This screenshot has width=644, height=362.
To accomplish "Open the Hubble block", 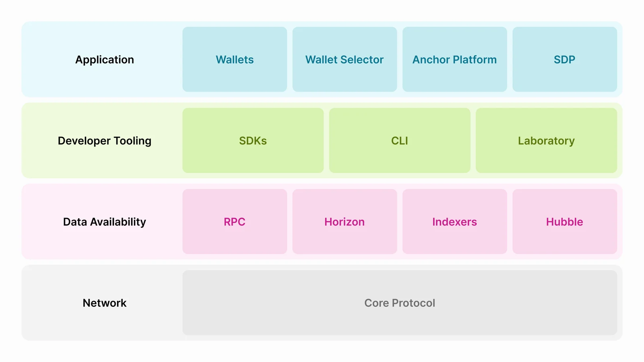I will coord(565,222).
